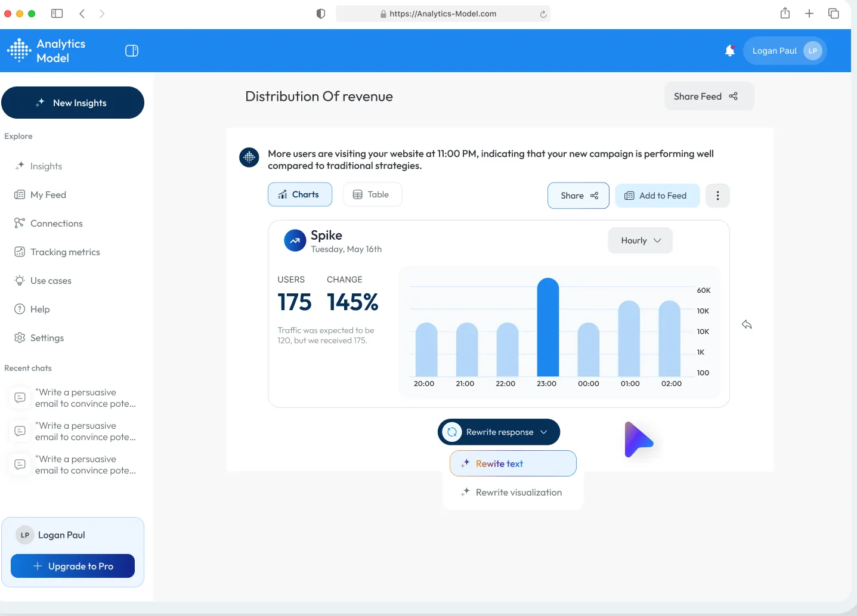Click Logan Paul in sidebar account card
857x616 pixels.
[x=61, y=535]
